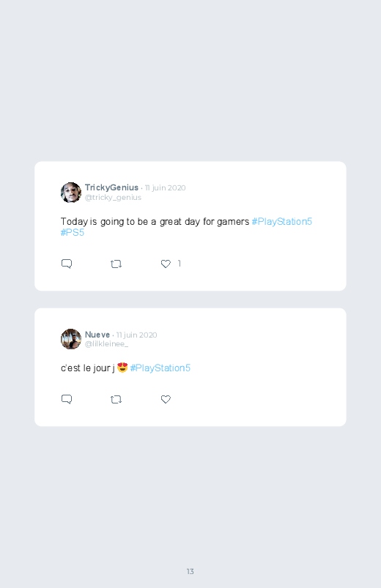Click the @lilkleinee_ handle
Image resolution: width=381 pixels, height=588 pixels.
(106, 344)
